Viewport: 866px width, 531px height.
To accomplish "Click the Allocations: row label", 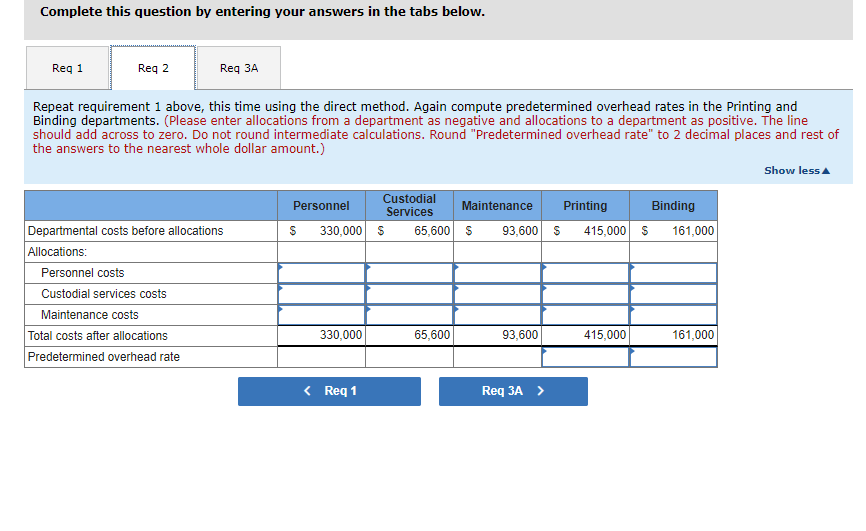I will (x=57, y=252).
